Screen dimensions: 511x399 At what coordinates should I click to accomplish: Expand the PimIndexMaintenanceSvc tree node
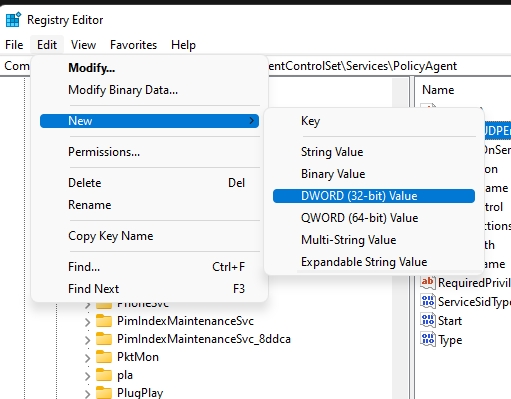click(87, 322)
